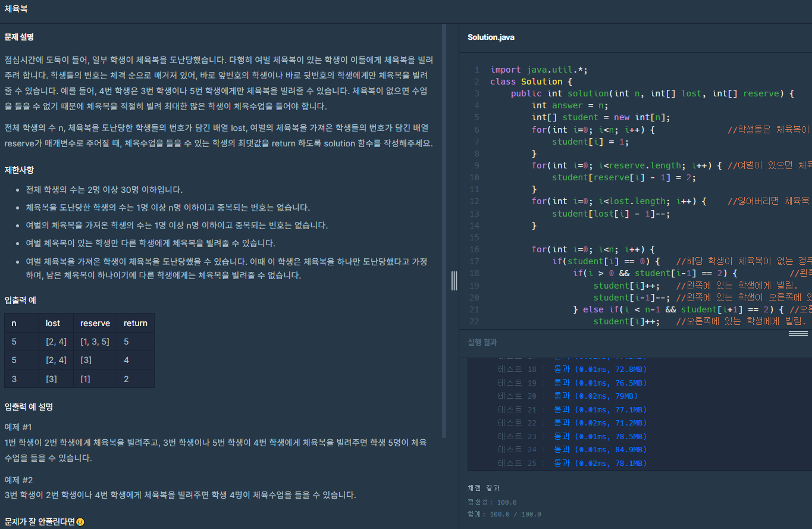Viewport: 812px width, 529px height.
Task: Click the [3] lost cell in third row
Action: (56, 378)
